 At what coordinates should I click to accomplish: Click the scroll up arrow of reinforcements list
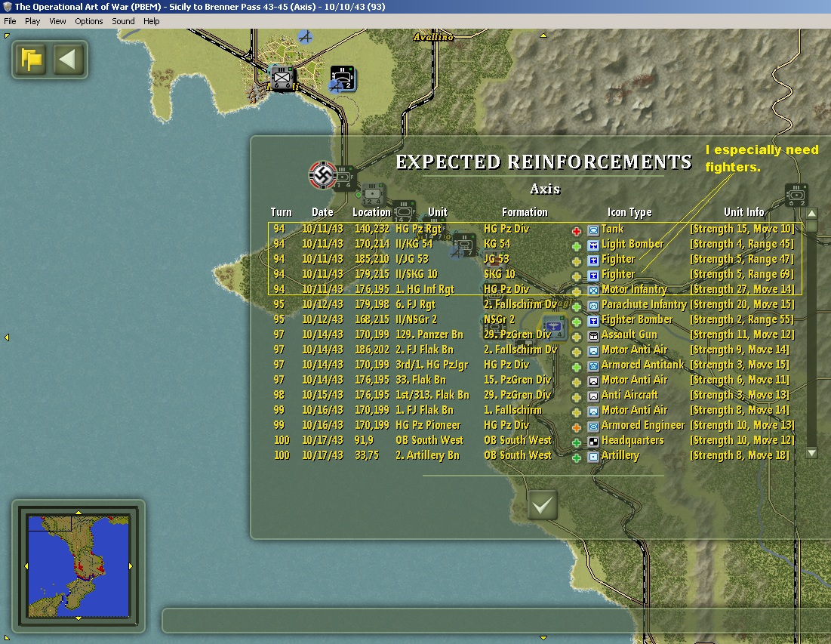(x=811, y=214)
